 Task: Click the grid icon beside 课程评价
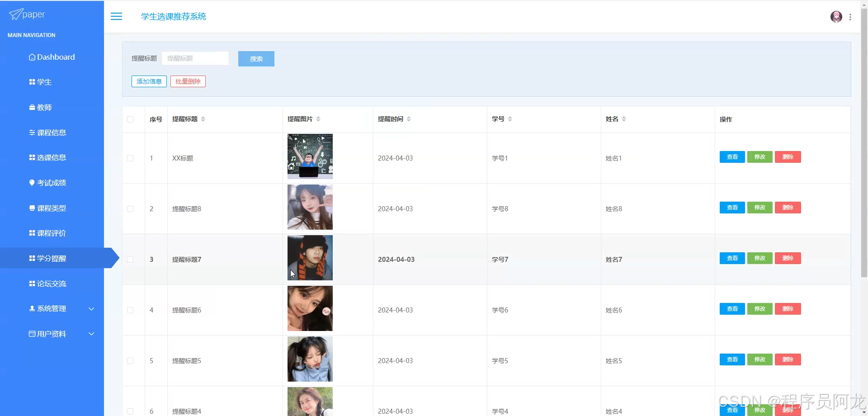tap(32, 233)
